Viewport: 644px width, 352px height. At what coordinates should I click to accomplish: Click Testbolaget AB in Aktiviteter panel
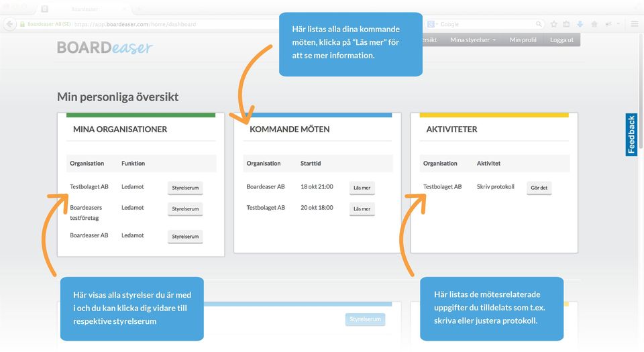[442, 186]
